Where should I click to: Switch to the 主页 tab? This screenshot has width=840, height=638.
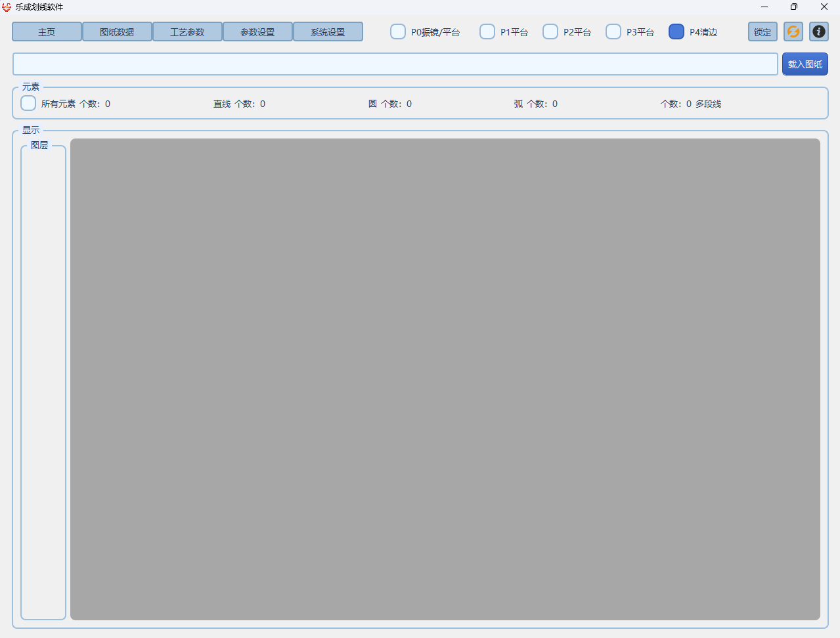(47, 32)
